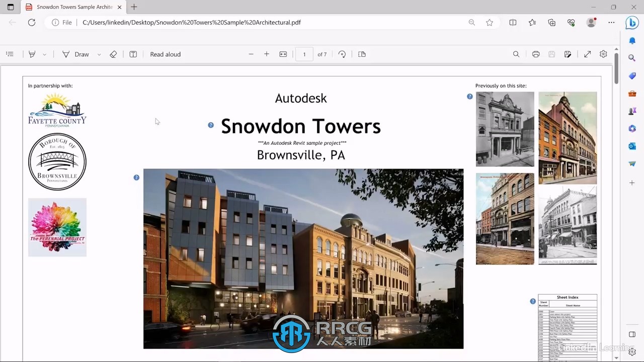
Task: Click the File site info label
Action: (x=63, y=22)
